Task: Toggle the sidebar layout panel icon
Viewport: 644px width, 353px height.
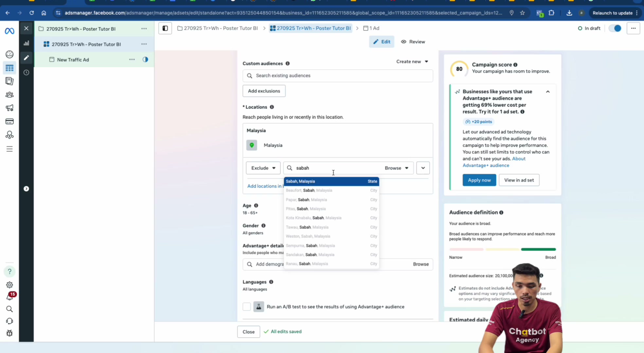Action: click(165, 28)
